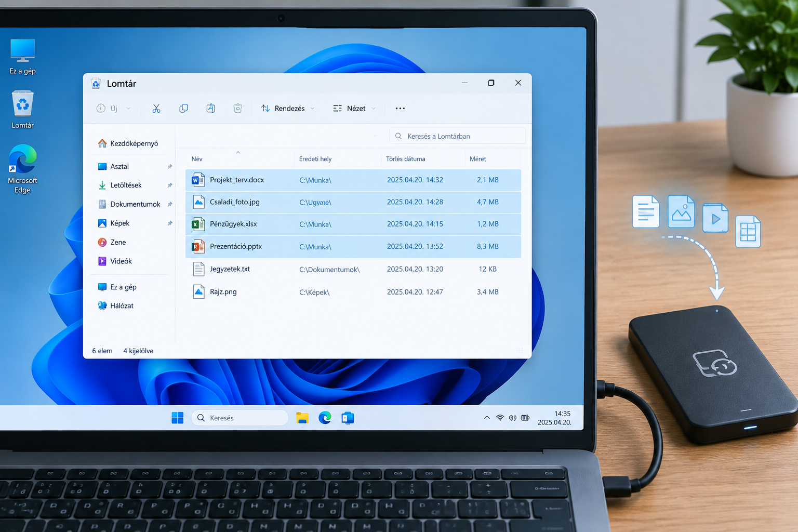This screenshot has width=798, height=532.
Task: Click the Copy icon in the Lomtár toolbar
Action: tap(183, 108)
